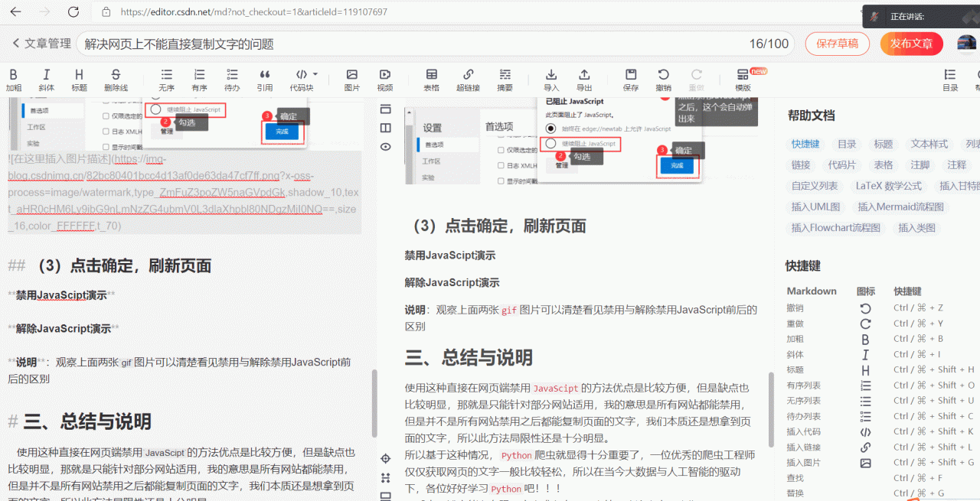Select the 链接 help tag

801,164
